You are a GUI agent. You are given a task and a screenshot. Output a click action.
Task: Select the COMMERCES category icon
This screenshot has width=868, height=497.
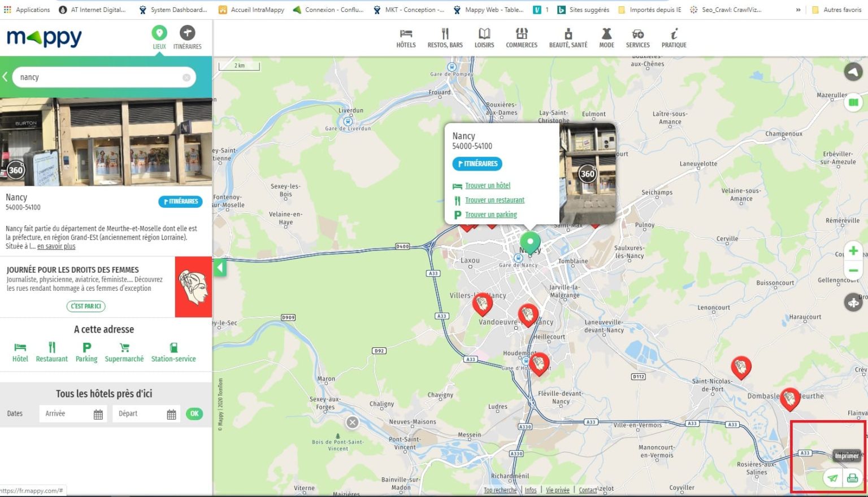(521, 36)
